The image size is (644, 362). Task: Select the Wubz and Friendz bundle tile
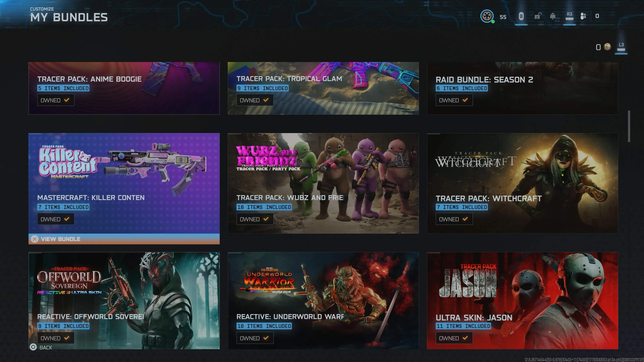pos(323,183)
